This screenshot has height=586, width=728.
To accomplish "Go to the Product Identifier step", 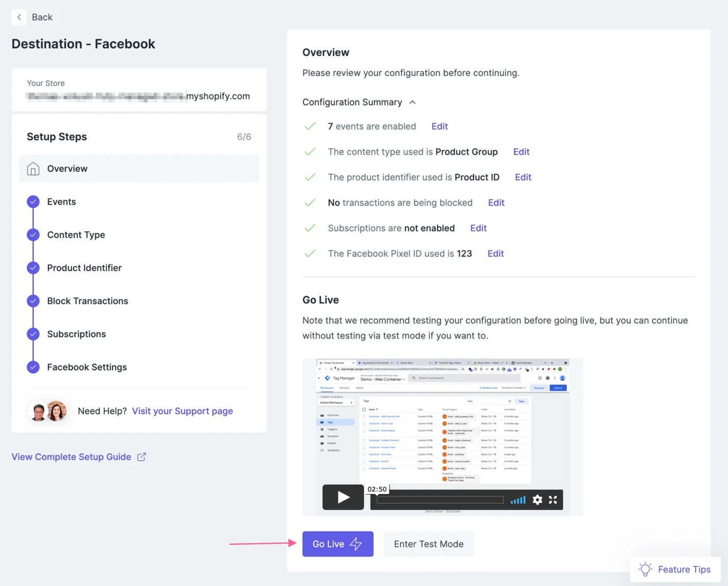I will tap(84, 268).
